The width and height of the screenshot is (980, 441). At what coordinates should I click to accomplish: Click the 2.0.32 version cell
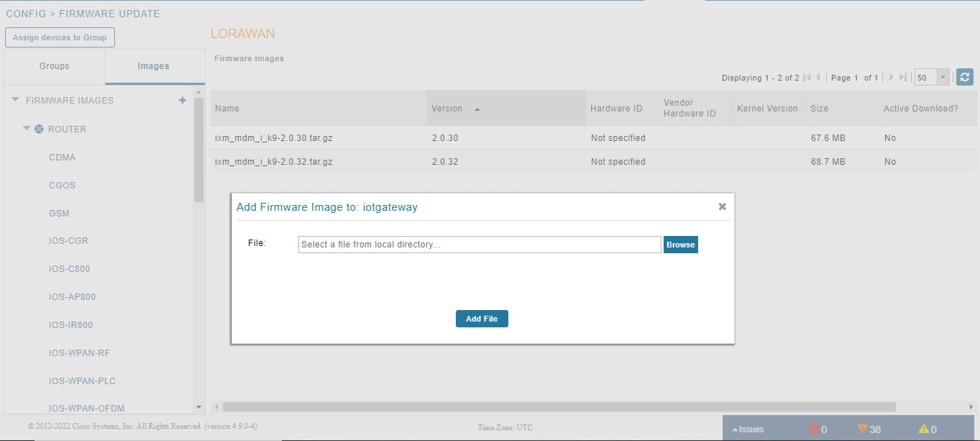pyautogui.click(x=445, y=162)
